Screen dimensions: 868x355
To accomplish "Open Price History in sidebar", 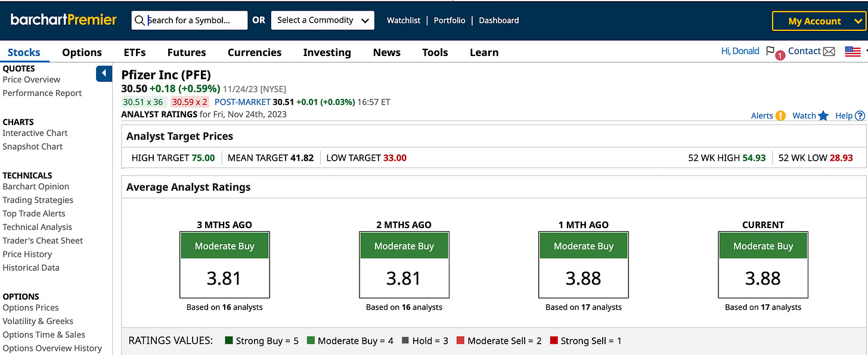I will tap(27, 254).
